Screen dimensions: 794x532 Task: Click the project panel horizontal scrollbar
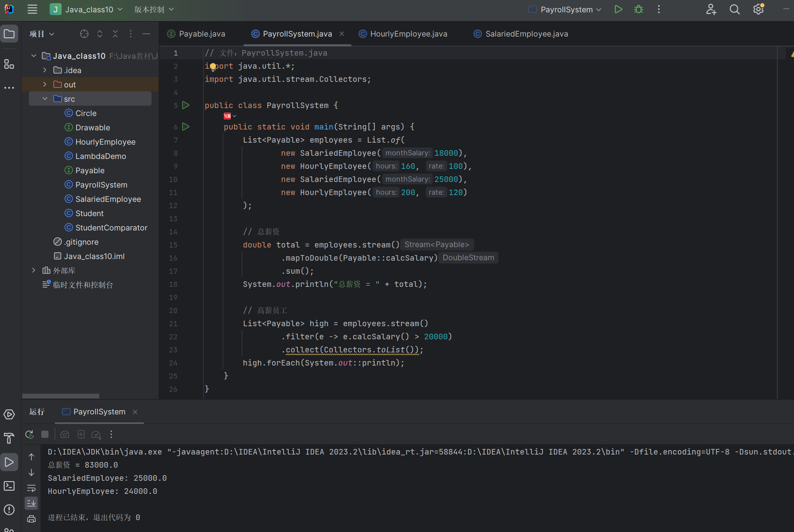[x=60, y=396]
